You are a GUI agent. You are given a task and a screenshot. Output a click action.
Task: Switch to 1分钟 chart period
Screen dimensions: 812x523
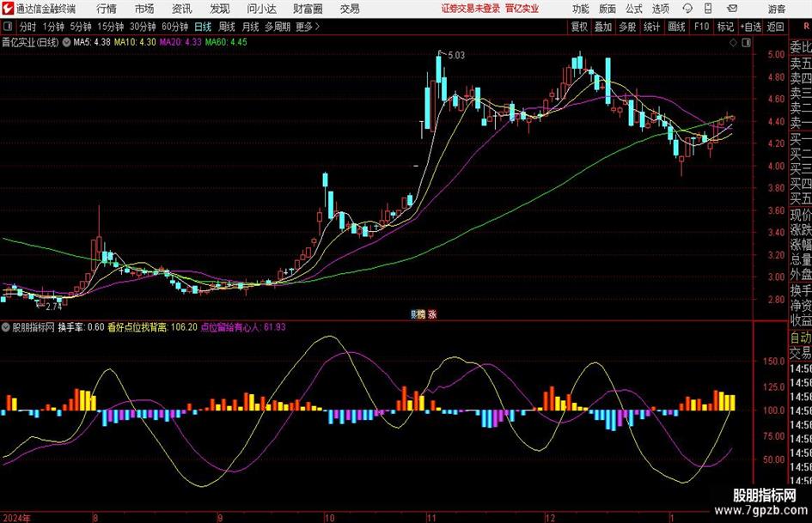pos(53,27)
